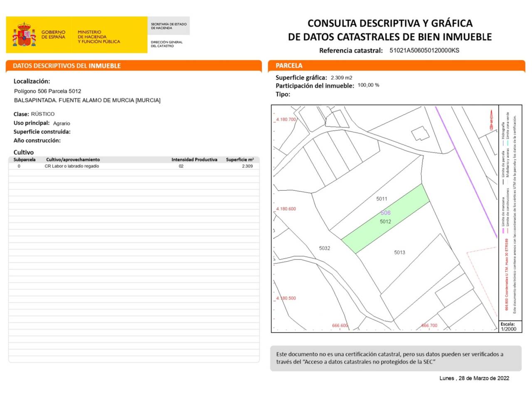Select 'MINISTERIO DE HACIENDA Y FUNCIÓN PÚBLICA' text
This screenshot has width=532, height=399.
tap(99, 37)
